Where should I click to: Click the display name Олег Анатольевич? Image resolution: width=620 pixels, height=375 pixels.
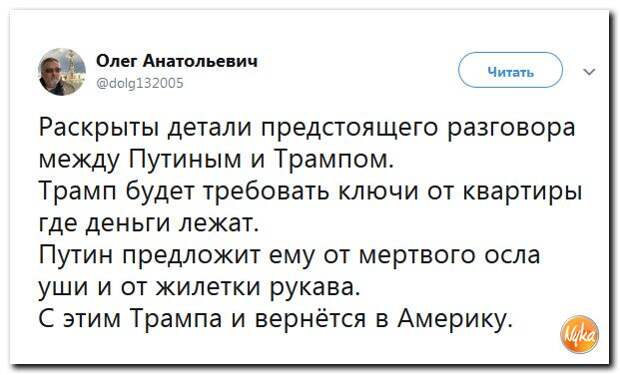(x=177, y=61)
